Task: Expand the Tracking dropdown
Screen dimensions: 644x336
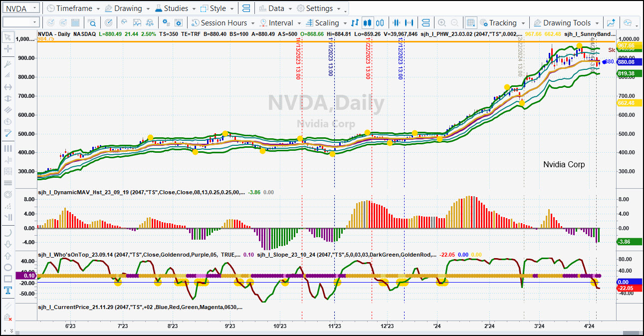Action: point(523,23)
